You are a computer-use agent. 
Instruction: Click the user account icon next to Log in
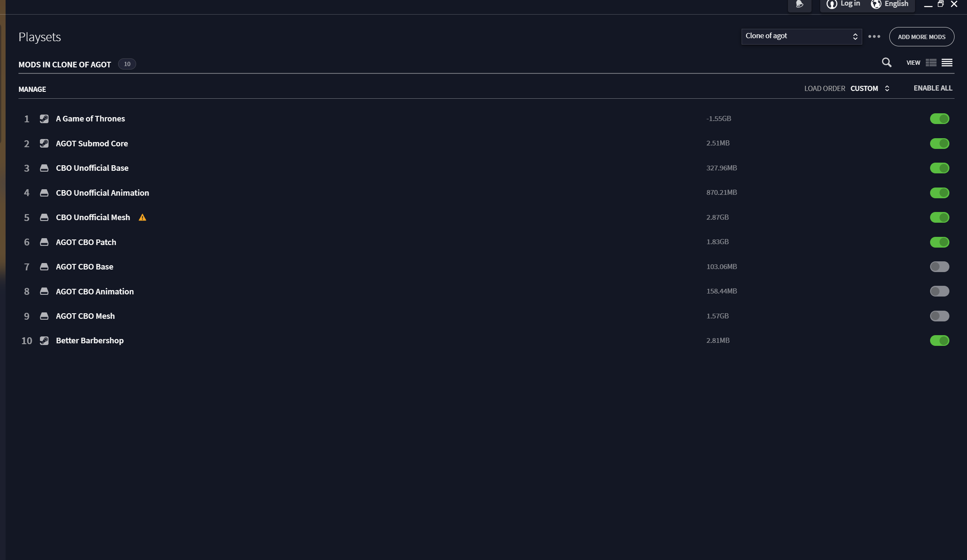pyautogui.click(x=832, y=4)
